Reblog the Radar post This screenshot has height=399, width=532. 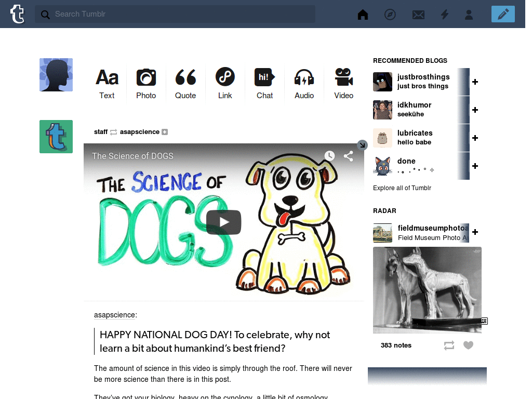(449, 345)
